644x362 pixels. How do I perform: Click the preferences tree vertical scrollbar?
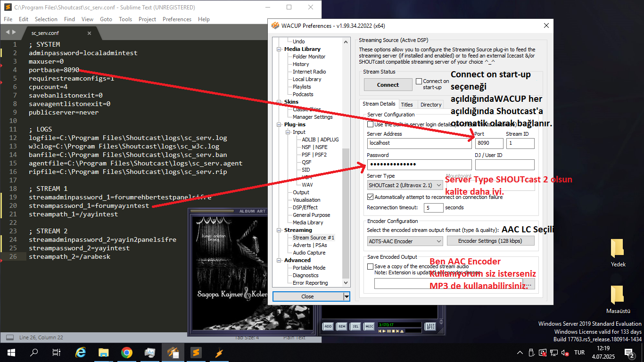coord(347,162)
